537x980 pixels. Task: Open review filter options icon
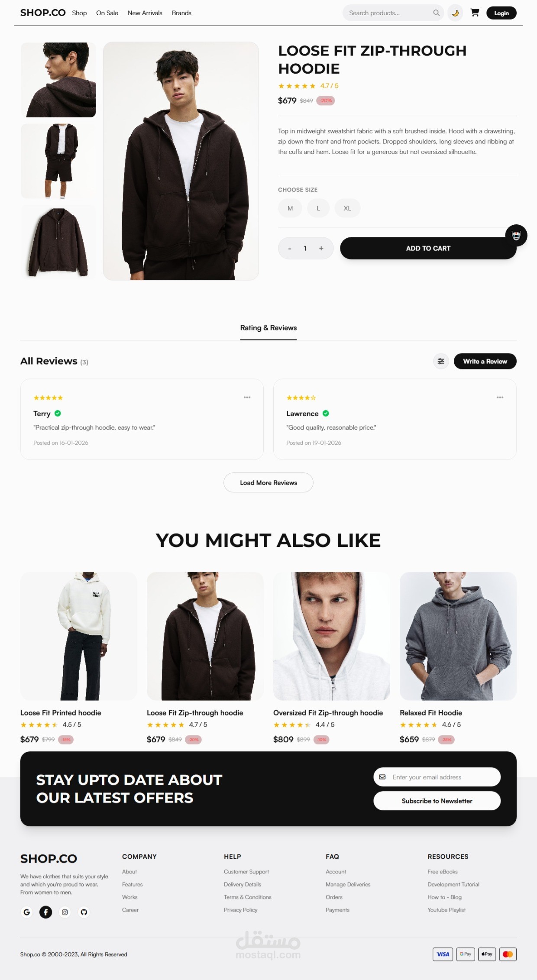(441, 361)
